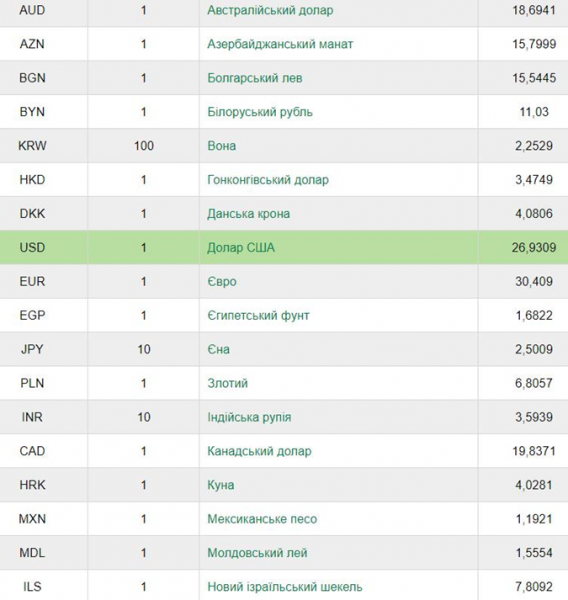Click the Данська крона link
The image size is (568, 600).
point(248,214)
